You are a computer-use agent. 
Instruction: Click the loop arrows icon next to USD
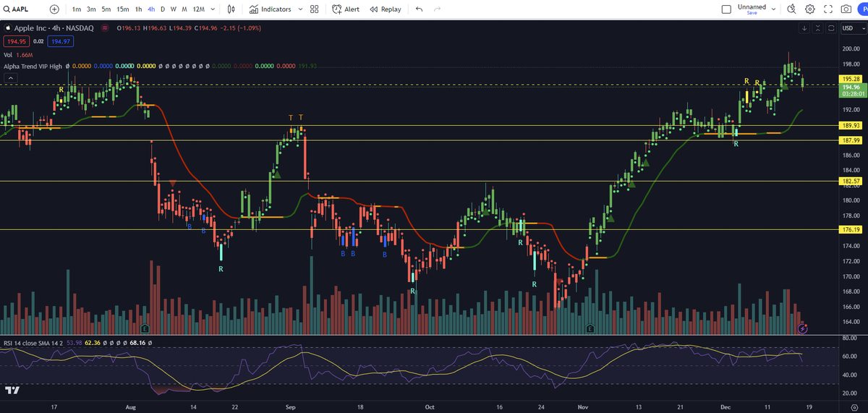point(831,28)
